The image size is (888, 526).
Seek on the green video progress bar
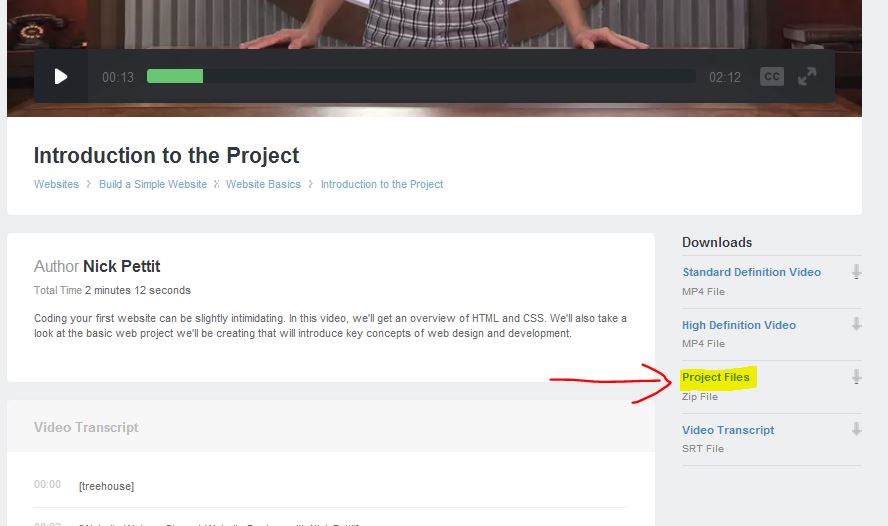175,76
